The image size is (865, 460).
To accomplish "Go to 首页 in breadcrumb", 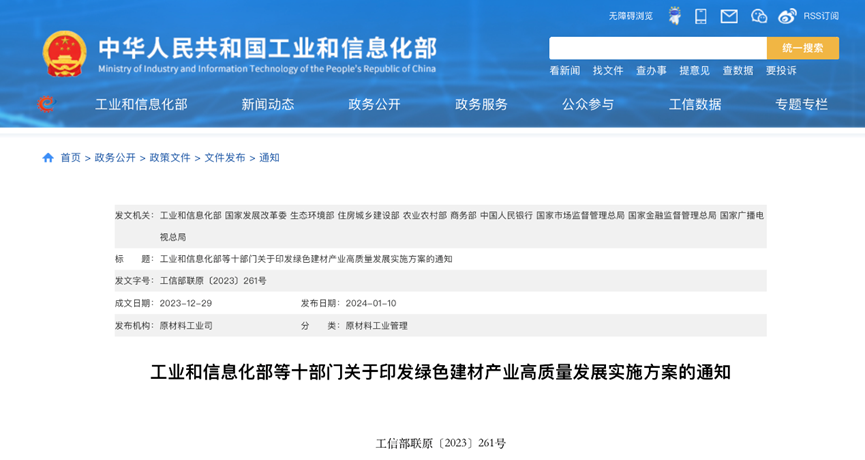I will coord(71,158).
